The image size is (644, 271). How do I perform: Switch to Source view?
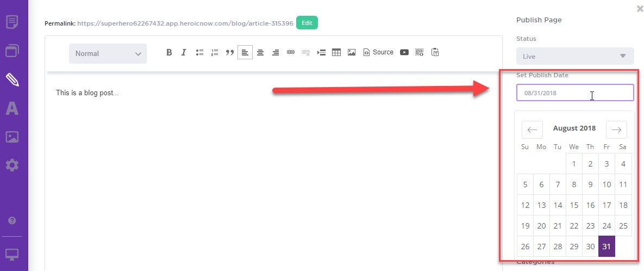(378, 52)
